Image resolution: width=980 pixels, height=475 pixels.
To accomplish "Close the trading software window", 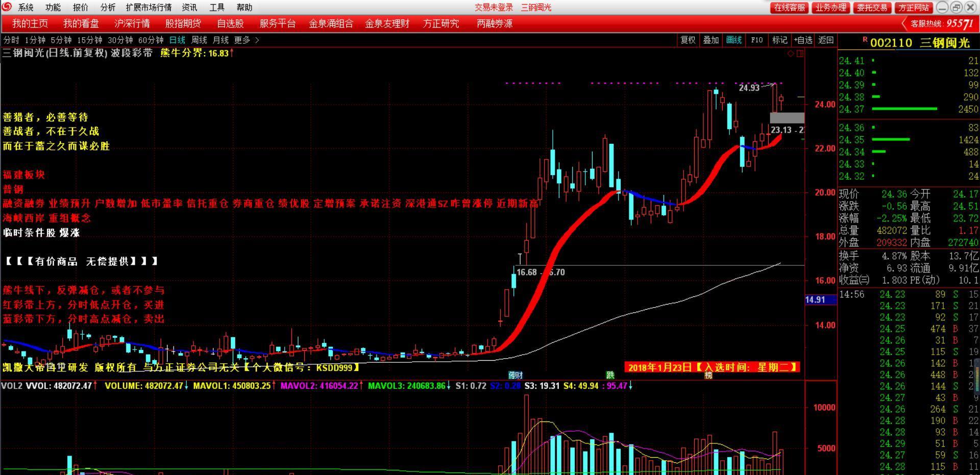I will (x=970, y=7).
